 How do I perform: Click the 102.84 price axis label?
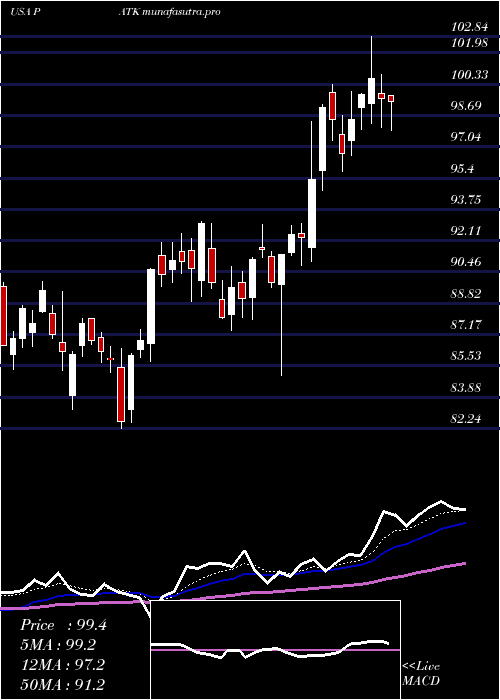pos(469,27)
